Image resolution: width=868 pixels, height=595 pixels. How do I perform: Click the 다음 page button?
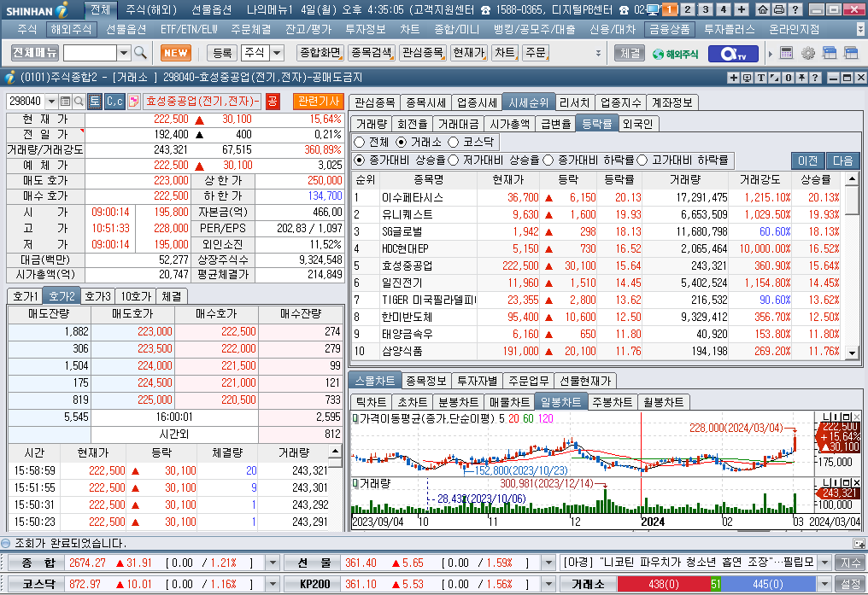click(842, 160)
